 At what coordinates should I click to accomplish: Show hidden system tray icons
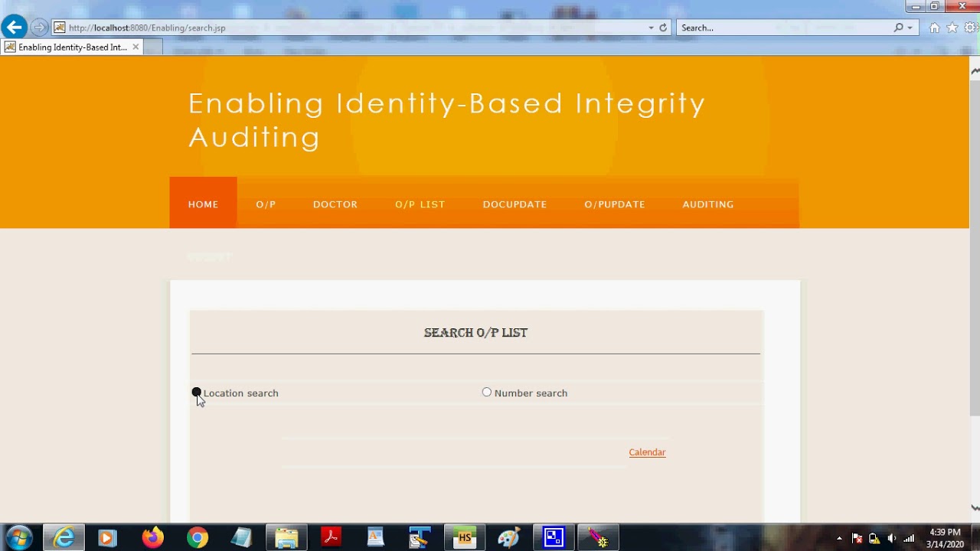tap(839, 538)
